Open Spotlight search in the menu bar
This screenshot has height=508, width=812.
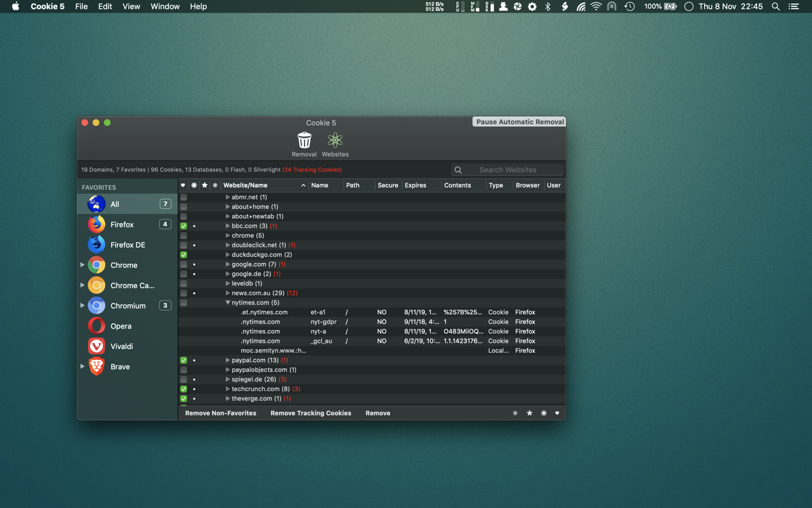[775, 6]
